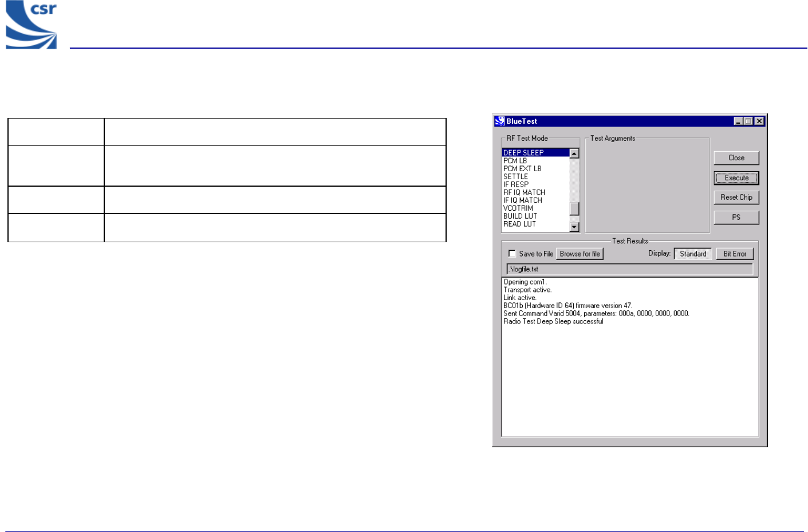
Task: Click the BlueTest title bar icon
Action: [500, 121]
